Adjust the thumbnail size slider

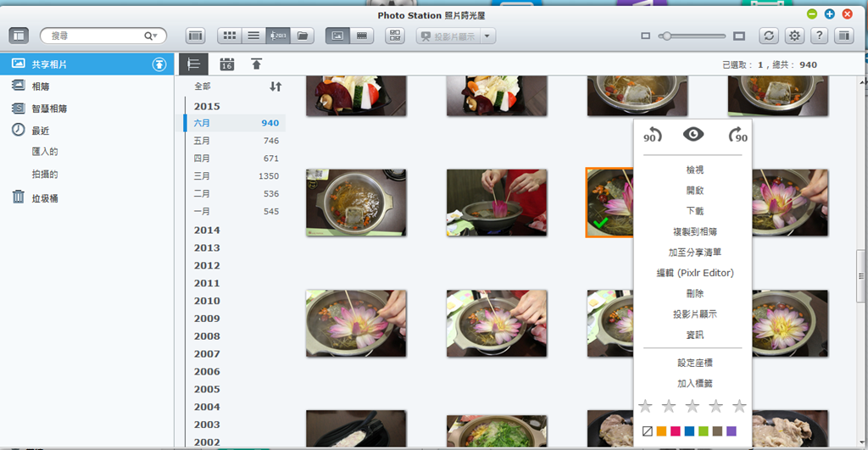[666, 36]
